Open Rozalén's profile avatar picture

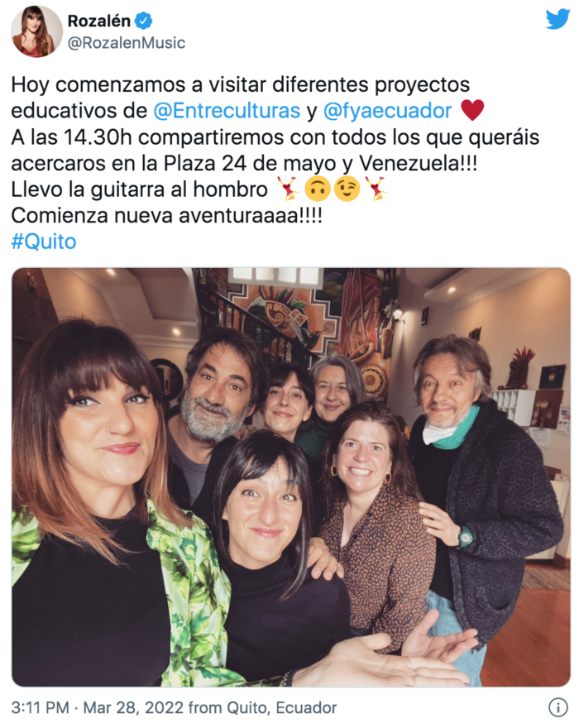click(36, 31)
